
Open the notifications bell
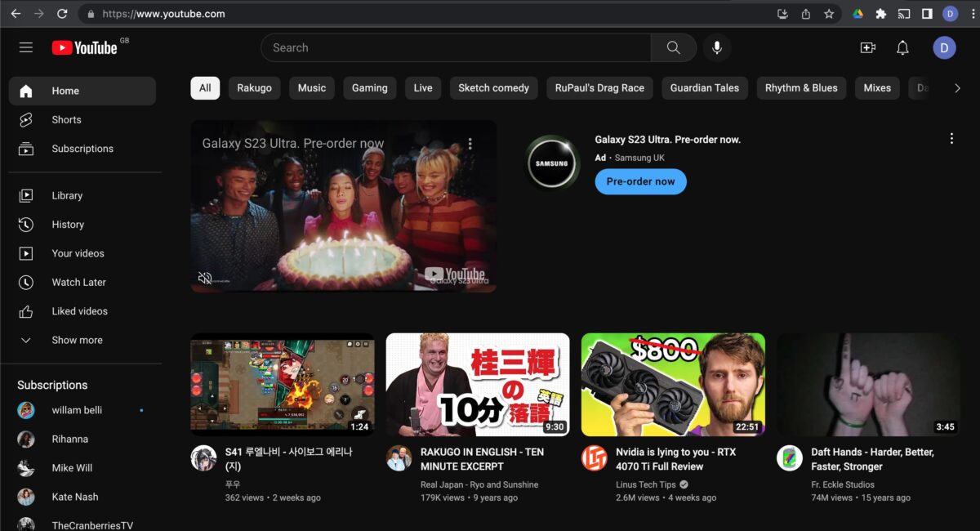(x=902, y=47)
